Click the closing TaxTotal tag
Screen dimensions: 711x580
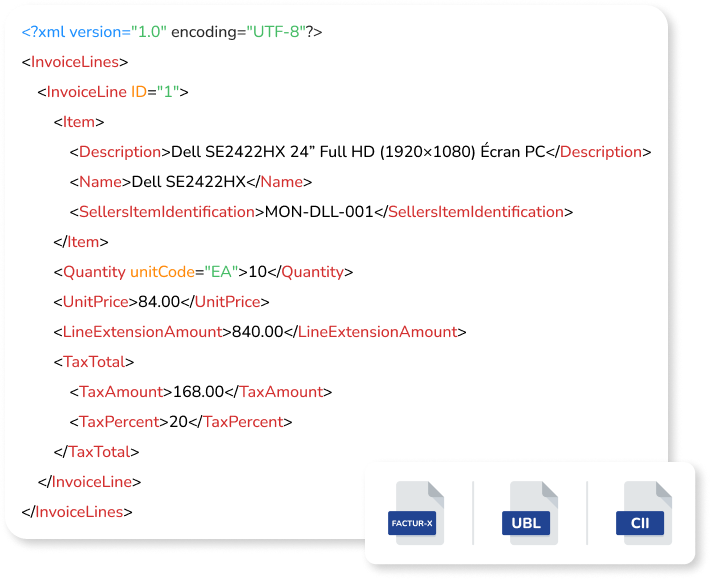pyautogui.click(x=96, y=452)
